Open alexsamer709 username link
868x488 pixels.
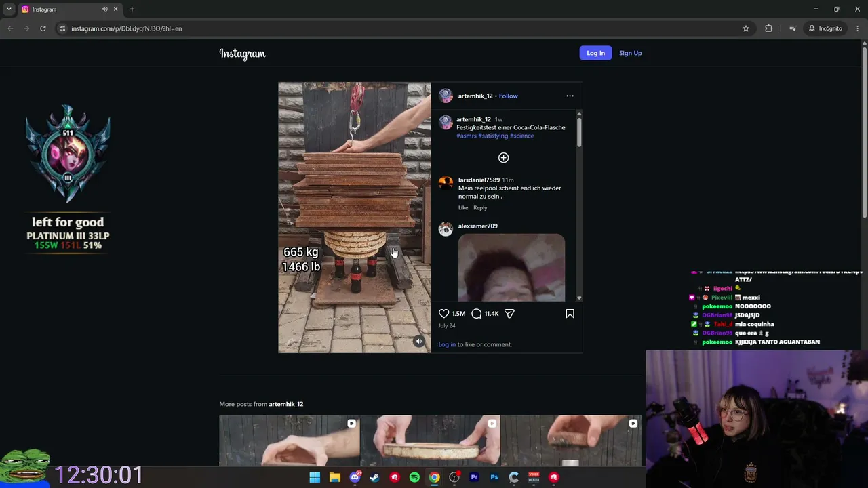(x=478, y=226)
